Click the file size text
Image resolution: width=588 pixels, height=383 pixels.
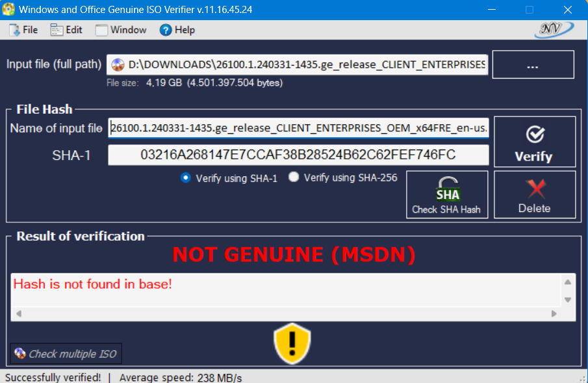click(195, 83)
